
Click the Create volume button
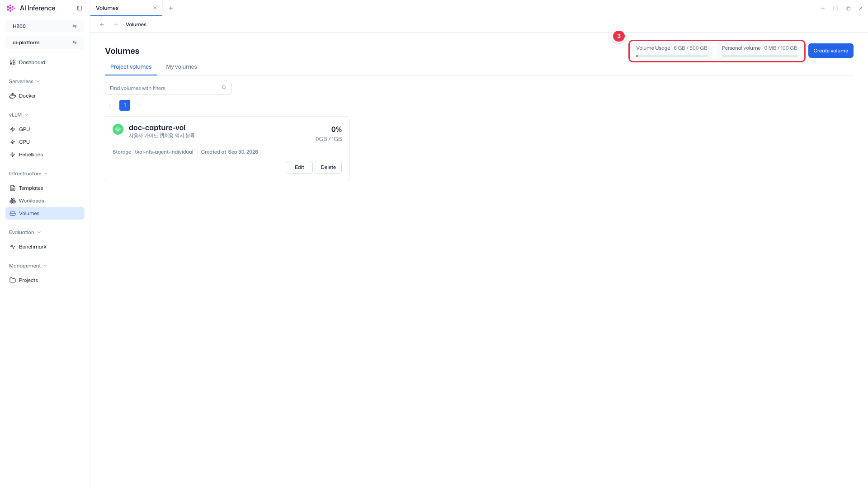[x=830, y=51]
